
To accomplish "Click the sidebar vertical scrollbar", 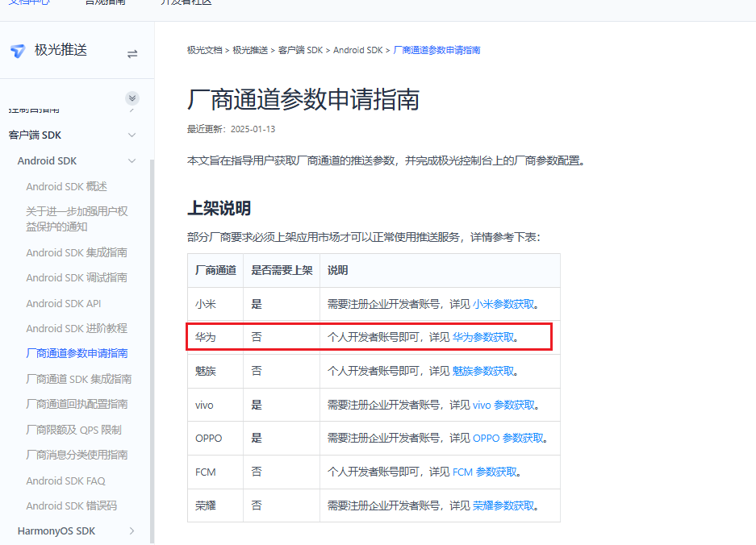I will pyautogui.click(x=152, y=352).
